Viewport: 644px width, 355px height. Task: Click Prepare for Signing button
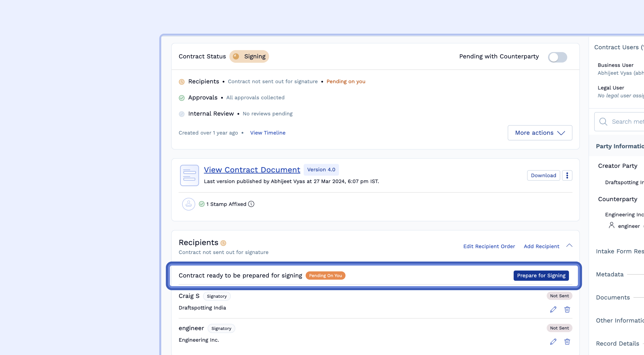[541, 276]
